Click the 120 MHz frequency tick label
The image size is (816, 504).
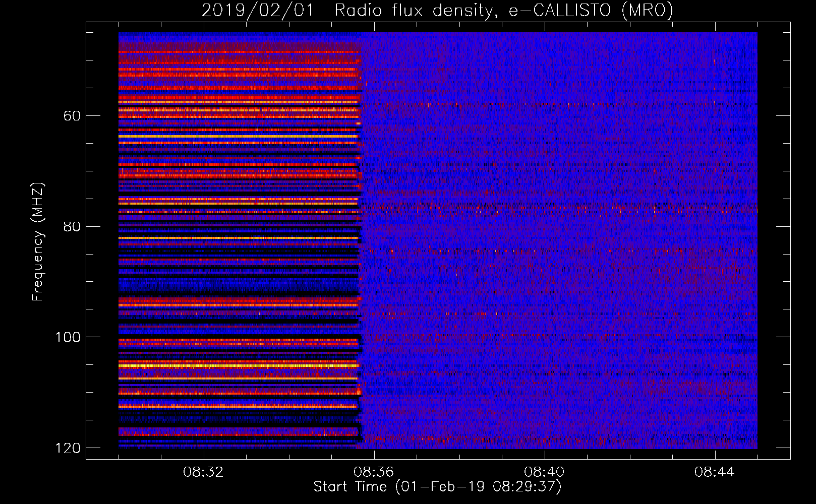tap(68, 448)
